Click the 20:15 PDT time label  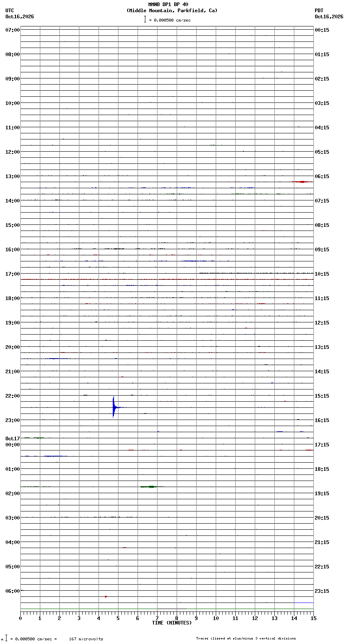322,518
